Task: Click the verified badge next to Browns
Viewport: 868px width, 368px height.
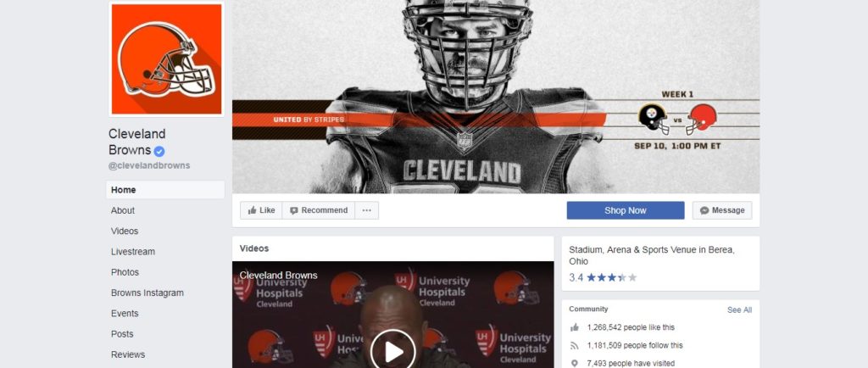Action: point(159,151)
